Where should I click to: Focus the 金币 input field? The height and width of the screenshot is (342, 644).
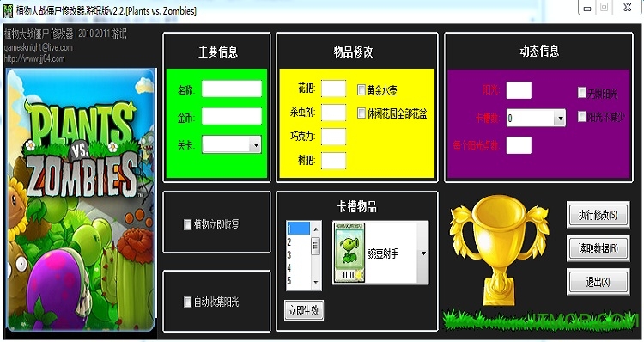(232, 116)
